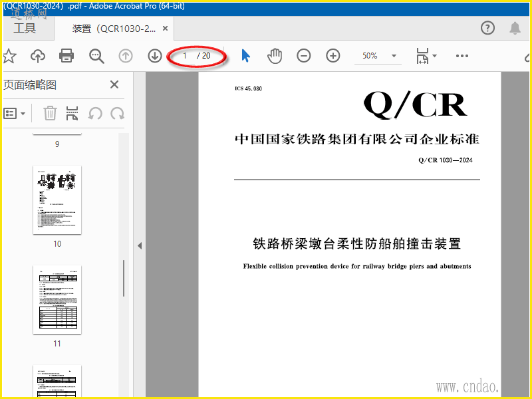This screenshot has width=532, height=399.
Task: Close the 页面缩略图 panel
Action: click(x=114, y=84)
